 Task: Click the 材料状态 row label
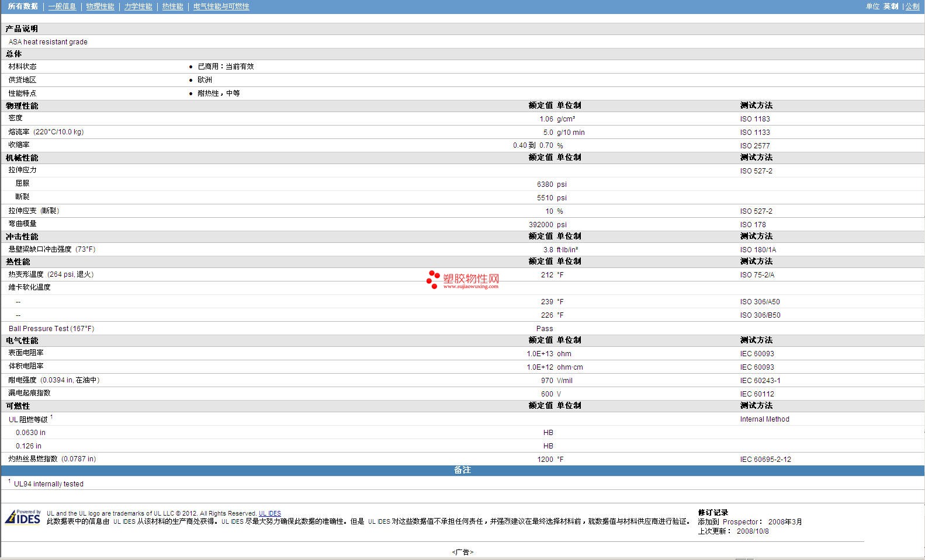pyautogui.click(x=22, y=67)
